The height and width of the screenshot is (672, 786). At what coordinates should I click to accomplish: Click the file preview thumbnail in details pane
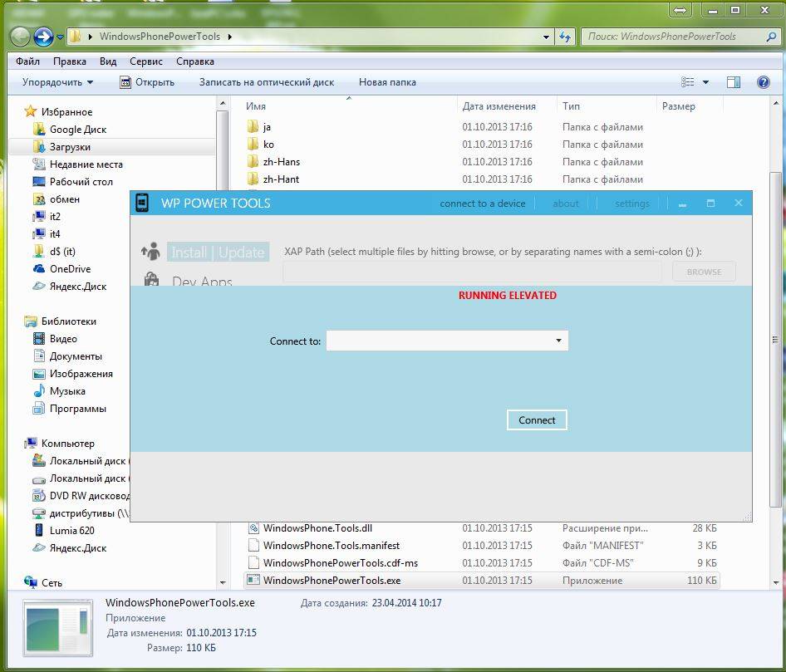click(x=58, y=628)
